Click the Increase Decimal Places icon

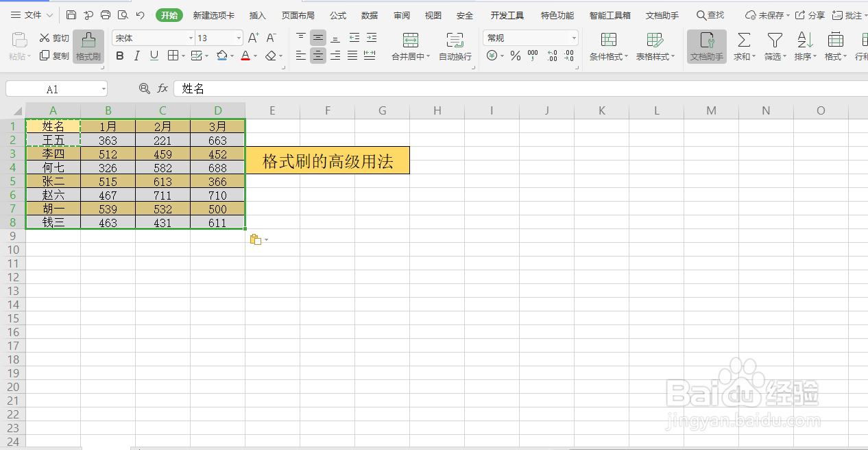[552, 56]
